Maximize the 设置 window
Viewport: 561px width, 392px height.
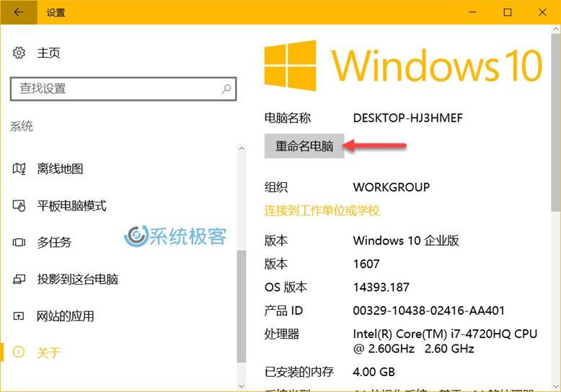[508, 12]
